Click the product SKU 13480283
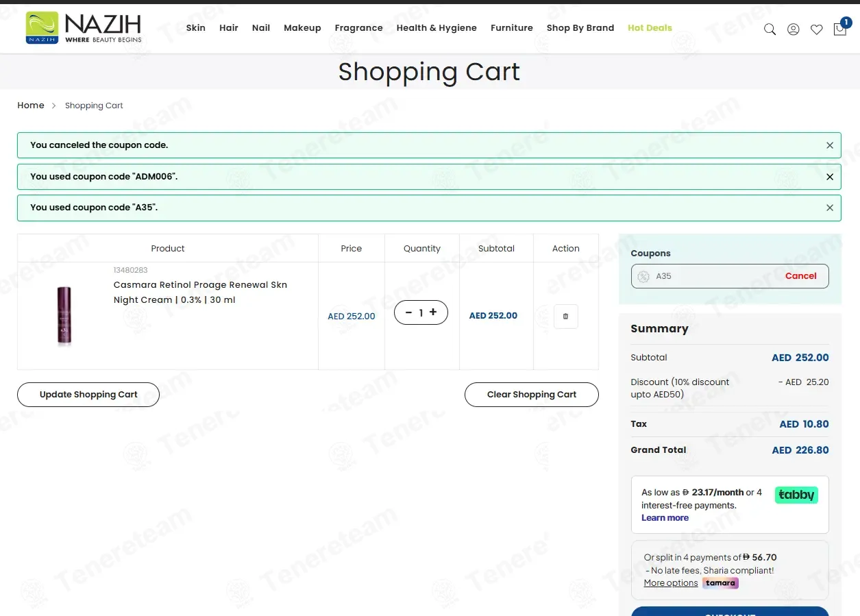 (131, 271)
